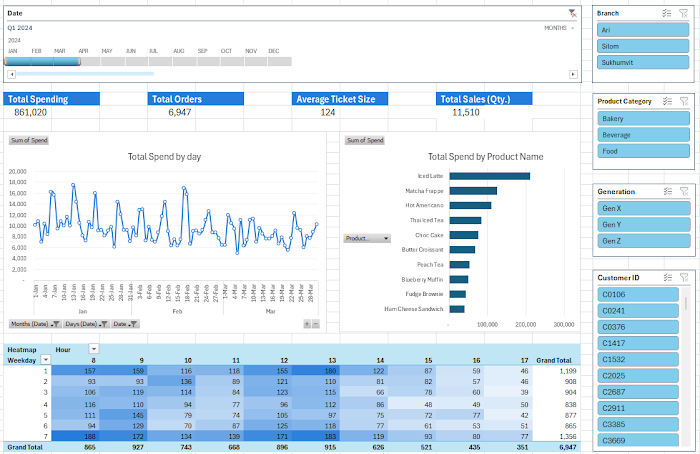Clear the Generation slicer filter

(684, 192)
